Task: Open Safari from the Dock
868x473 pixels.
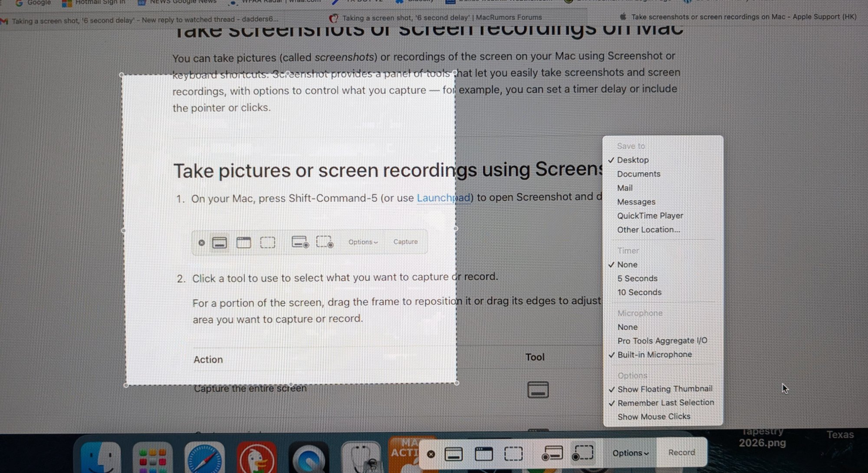Action: 204,458
